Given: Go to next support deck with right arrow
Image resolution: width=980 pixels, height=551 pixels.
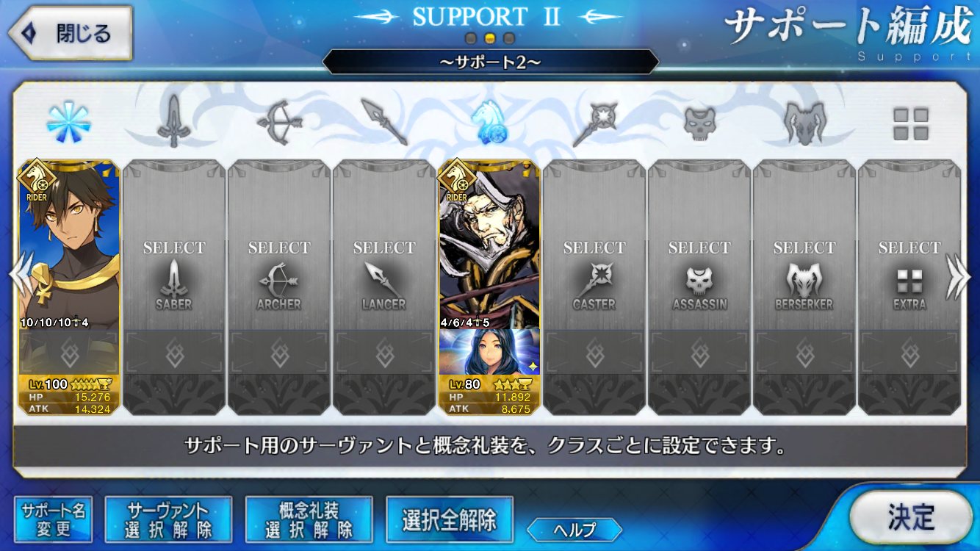Looking at the screenshot, I should (958, 275).
